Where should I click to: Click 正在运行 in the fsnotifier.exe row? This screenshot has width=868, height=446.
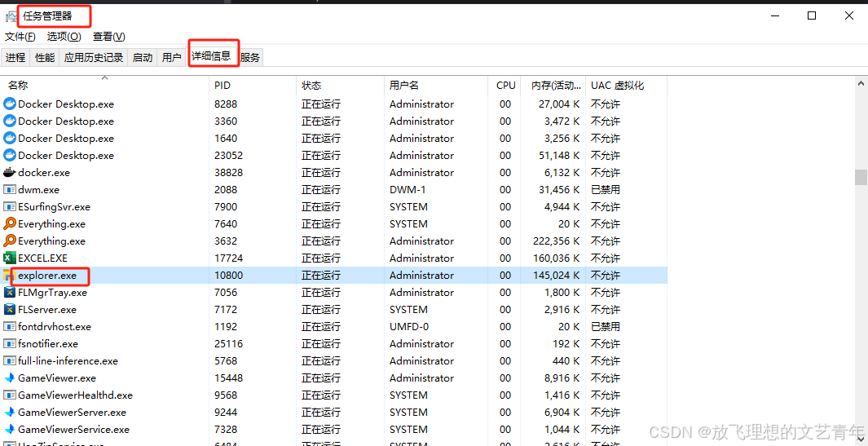coord(321,343)
